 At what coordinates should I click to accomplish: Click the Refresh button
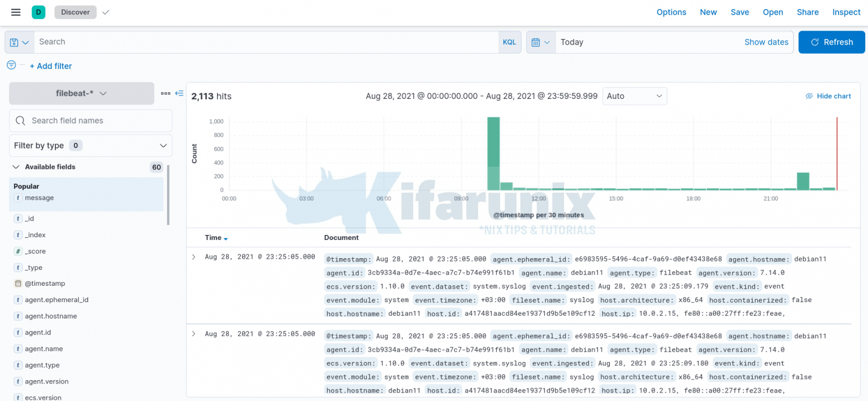(831, 42)
